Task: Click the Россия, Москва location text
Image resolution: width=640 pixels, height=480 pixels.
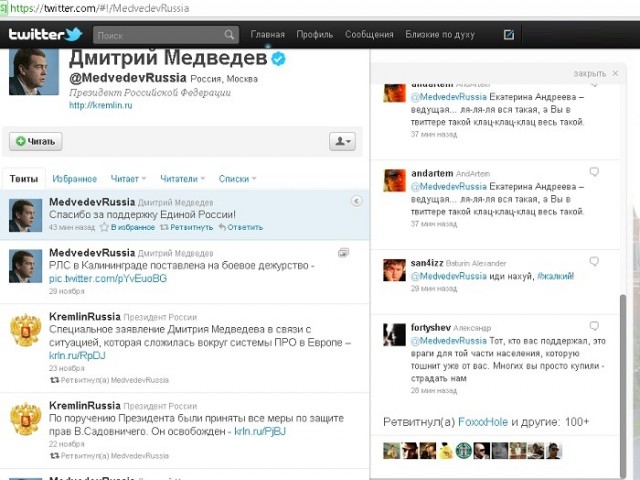Action: [224, 79]
